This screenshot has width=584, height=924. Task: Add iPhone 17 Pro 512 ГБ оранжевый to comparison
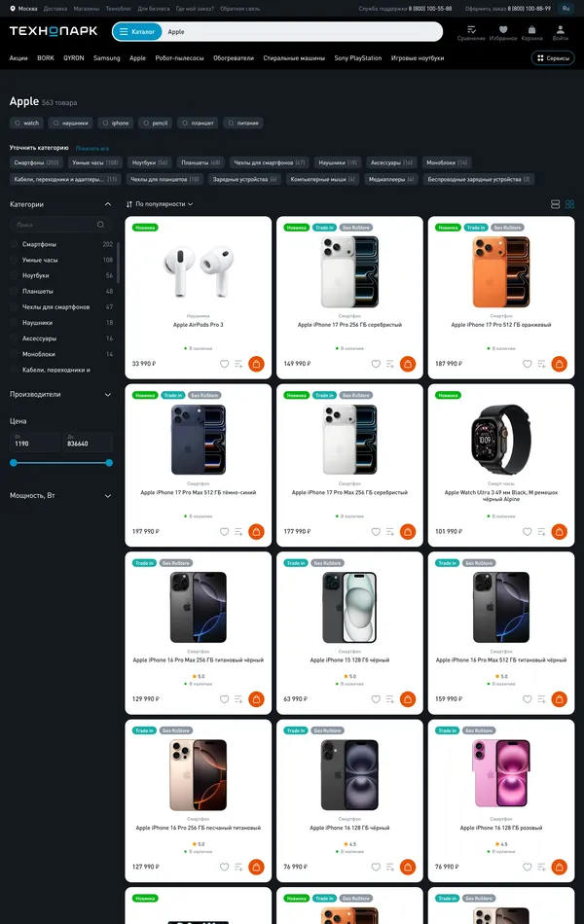(542, 364)
